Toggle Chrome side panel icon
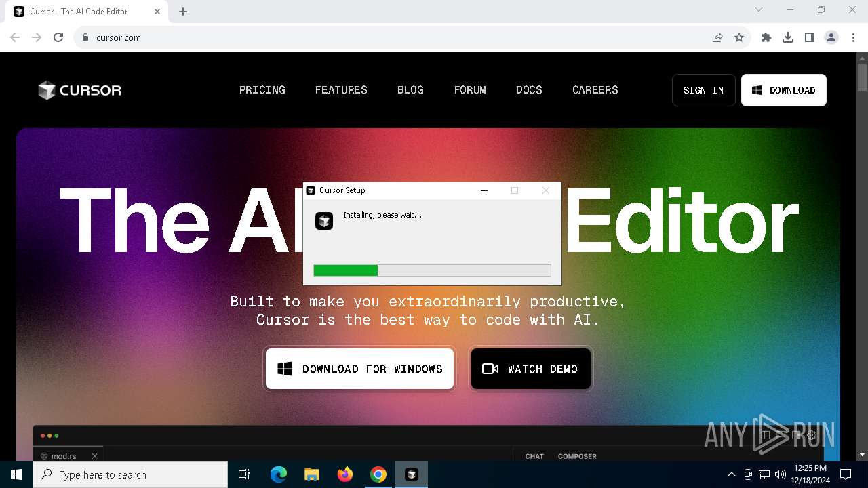This screenshot has height=488, width=868. click(x=810, y=37)
